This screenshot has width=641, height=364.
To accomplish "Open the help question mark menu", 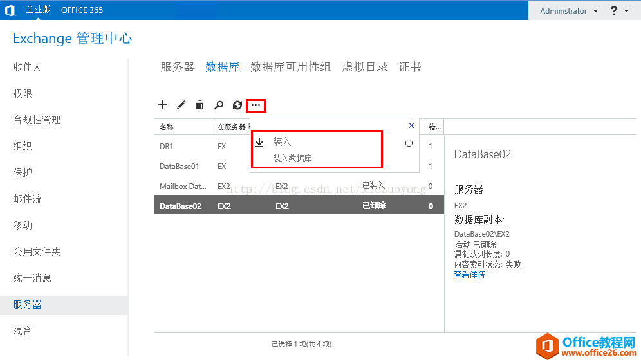I will tap(619, 11).
